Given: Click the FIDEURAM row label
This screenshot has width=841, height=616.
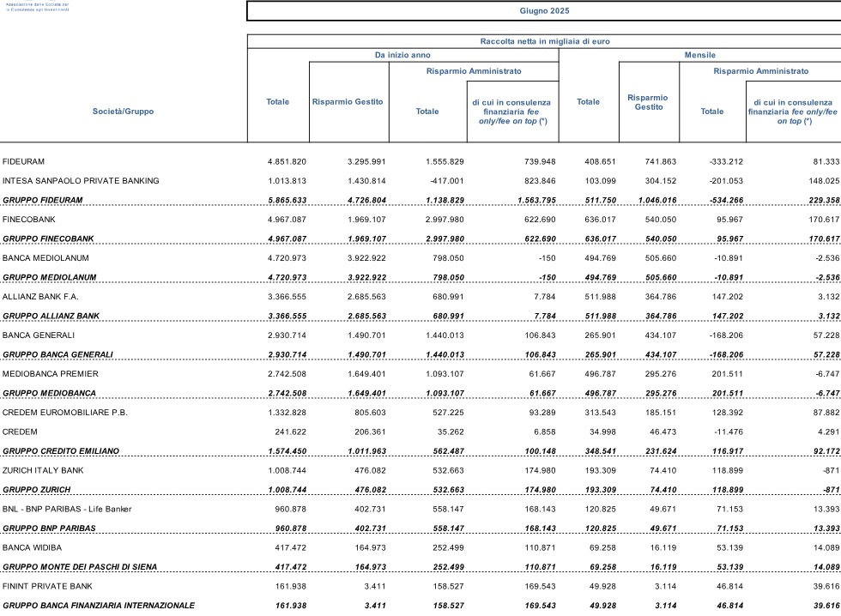Looking at the screenshot, I should pyautogui.click(x=24, y=162).
